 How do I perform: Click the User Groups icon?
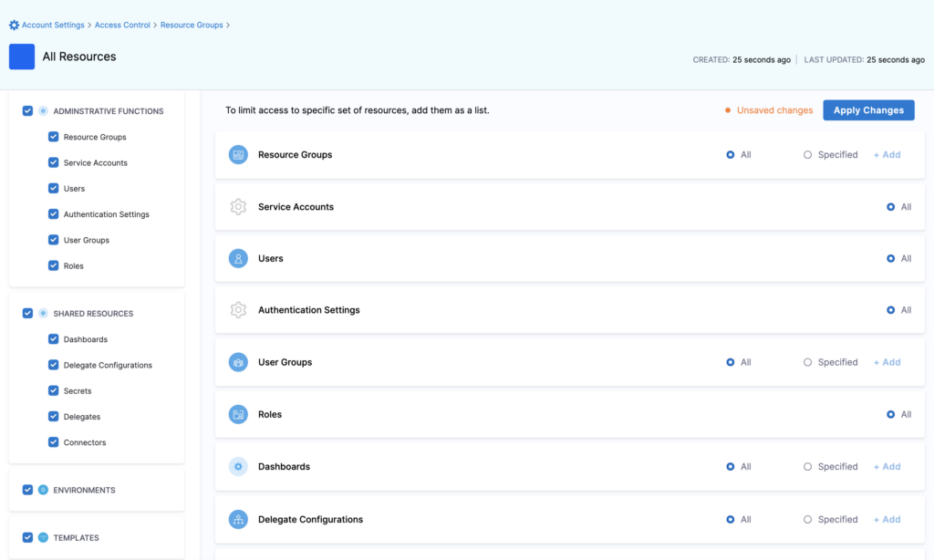(x=238, y=362)
